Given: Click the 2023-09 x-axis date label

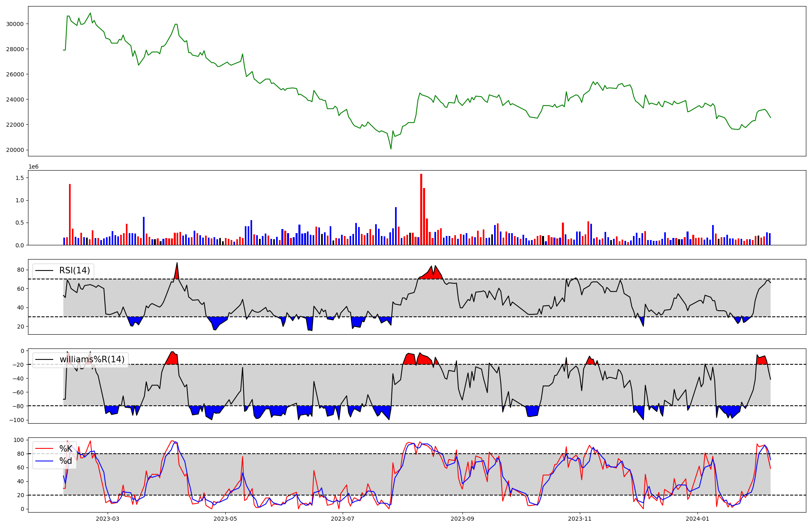Looking at the screenshot, I should (x=462, y=519).
